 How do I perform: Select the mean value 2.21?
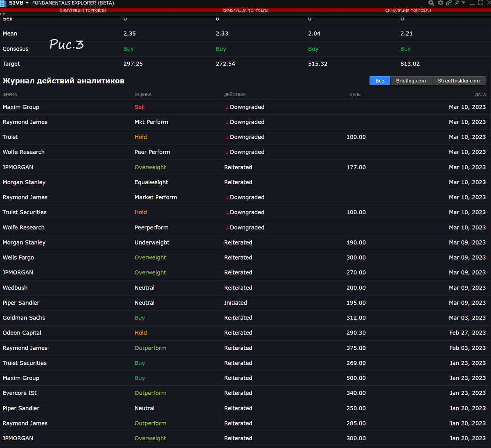tap(406, 34)
